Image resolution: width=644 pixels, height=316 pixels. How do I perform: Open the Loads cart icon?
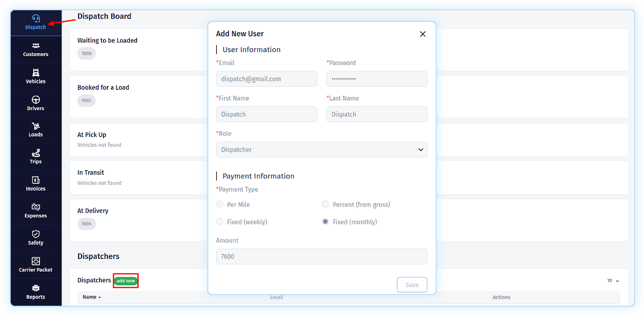pos(36,126)
